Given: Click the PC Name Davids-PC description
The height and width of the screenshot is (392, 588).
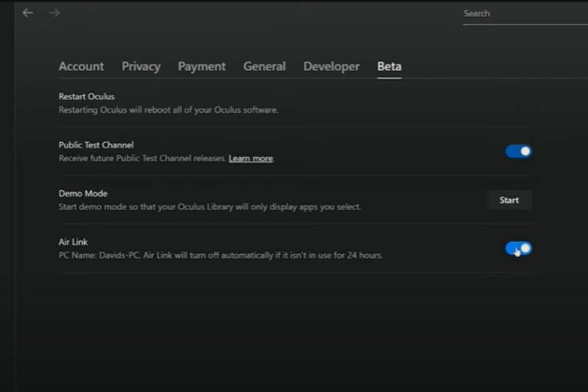Looking at the screenshot, I should [x=221, y=255].
